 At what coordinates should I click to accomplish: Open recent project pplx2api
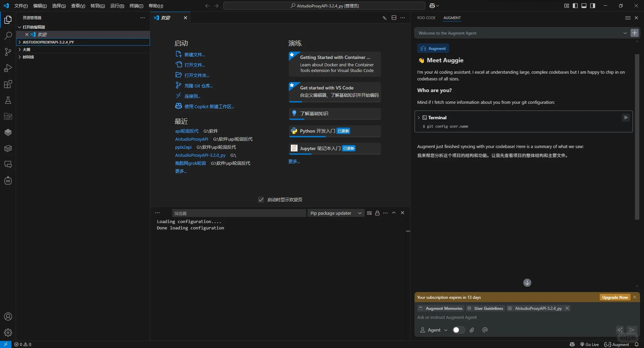(x=183, y=147)
